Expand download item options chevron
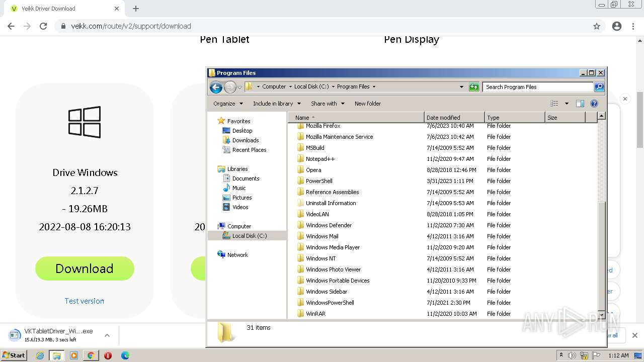The image size is (644, 362). tap(107, 335)
